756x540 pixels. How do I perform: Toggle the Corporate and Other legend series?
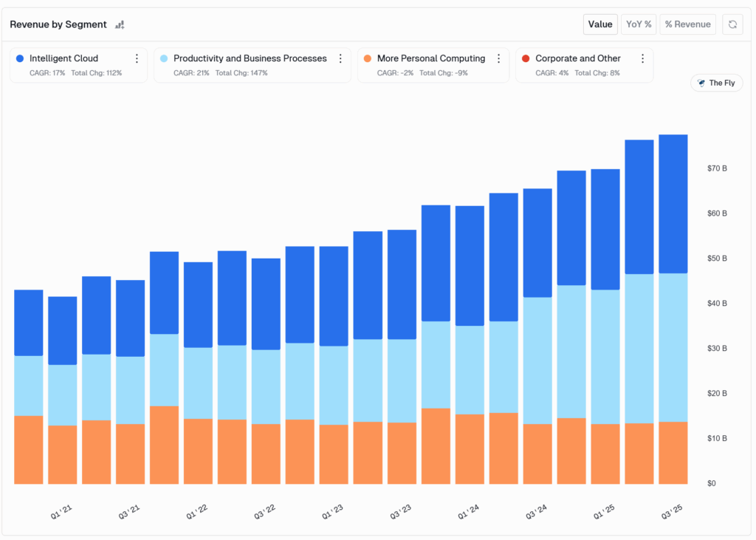(x=577, y=58)
